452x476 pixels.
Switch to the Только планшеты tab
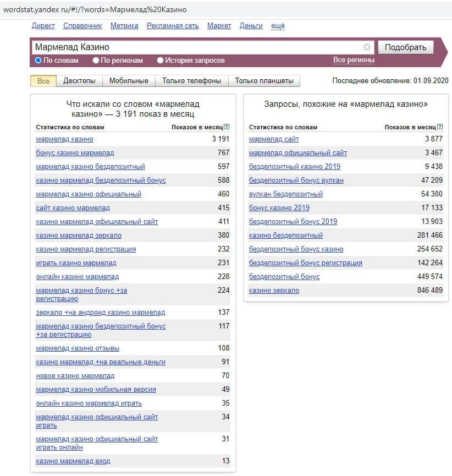264,81
